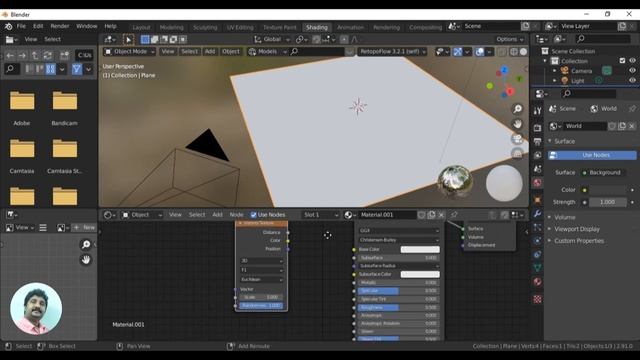Image resolution: width=640 pixels, height=360 pixels.
Task: Hide Collection using its eye icon
Action: tap(632, 61)
